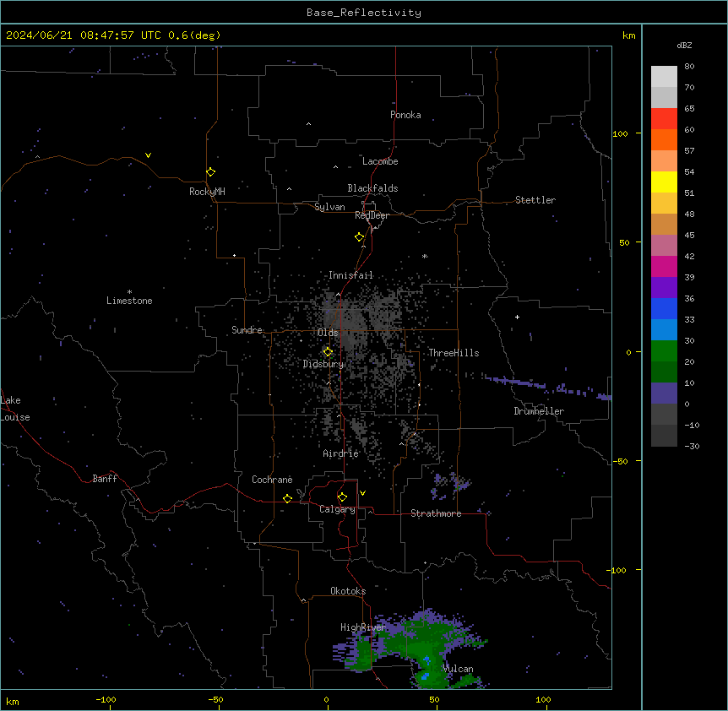The image size is (728, 711).
Task: Click the light gray 80-70 dBZ legend swatch
Action: [664, 76]
